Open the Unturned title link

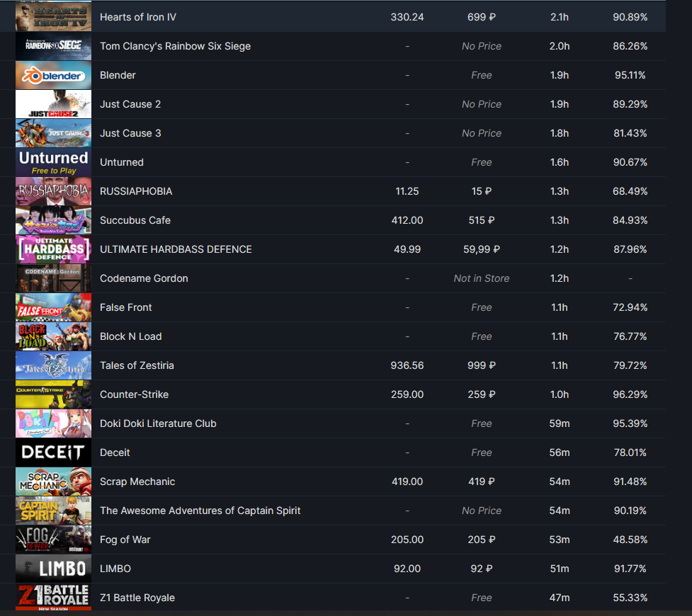(x=122, y=162)
